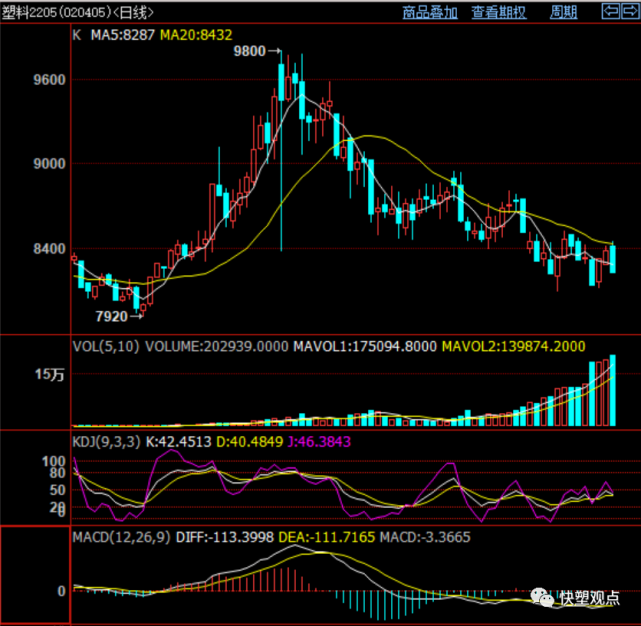Click the K:42.4513 value
Image resolution: width=641 pixels, height=626 pixels.
click(179, 442)
